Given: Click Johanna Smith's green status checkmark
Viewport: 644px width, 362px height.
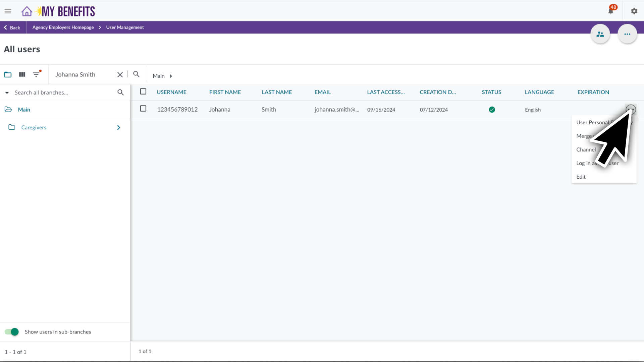Looking at the screenshot, I should point(492,109).
